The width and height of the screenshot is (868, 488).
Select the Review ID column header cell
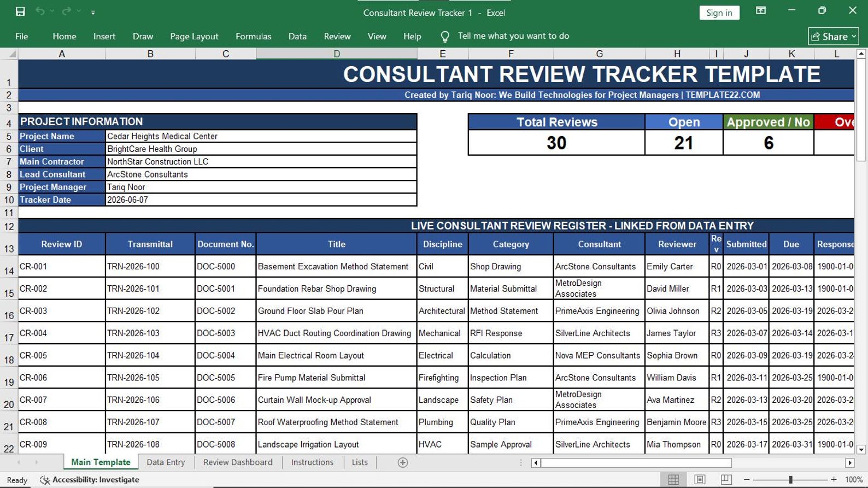pyautogui.click(x=62, y=244)
